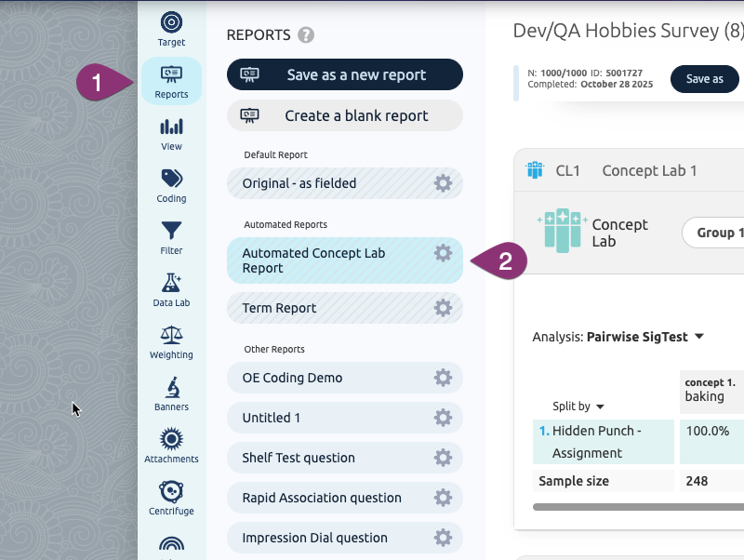
Task: Open the View charts icon
Action: click(171, 133)
